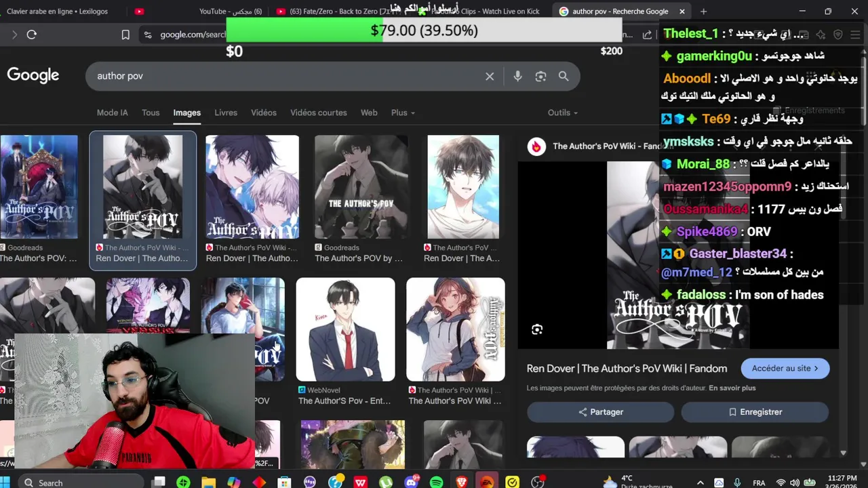Start voice search with the microphone icon
The image size is (868, 488).
click(517, 77)
